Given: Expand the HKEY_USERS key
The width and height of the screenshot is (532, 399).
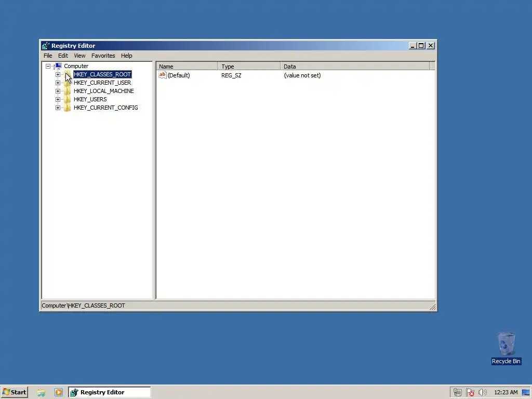Looking at the screenshot, I should coord(58,99).
